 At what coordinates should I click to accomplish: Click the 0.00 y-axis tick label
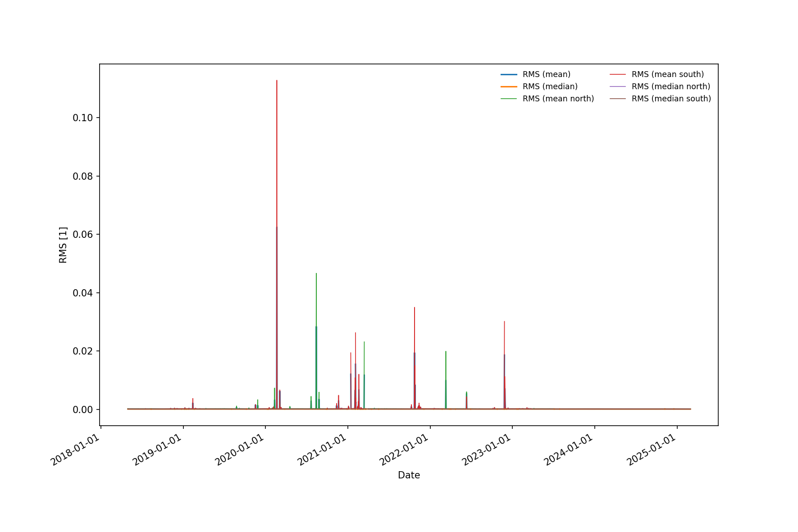[x=83, y=409]
